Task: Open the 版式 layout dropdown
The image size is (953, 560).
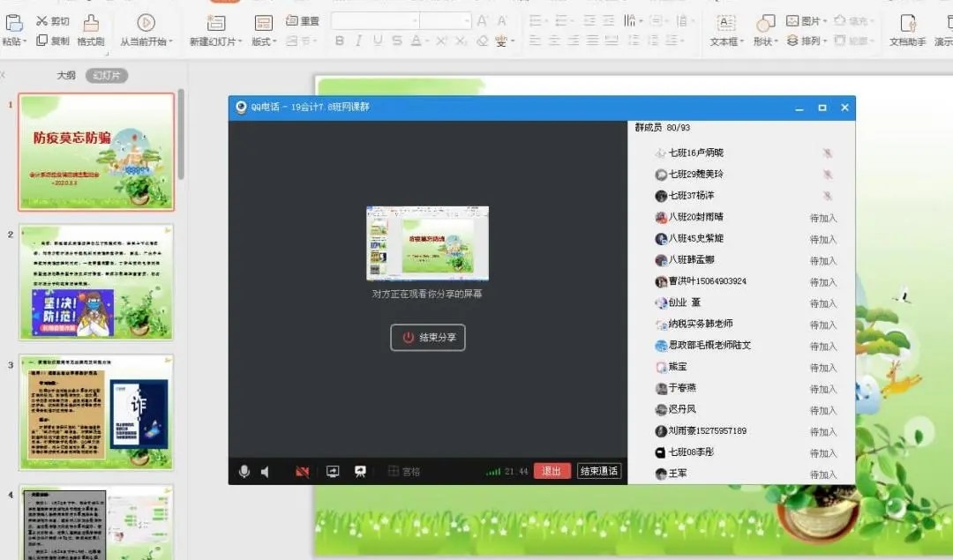Action: click(x=264, y=41)
